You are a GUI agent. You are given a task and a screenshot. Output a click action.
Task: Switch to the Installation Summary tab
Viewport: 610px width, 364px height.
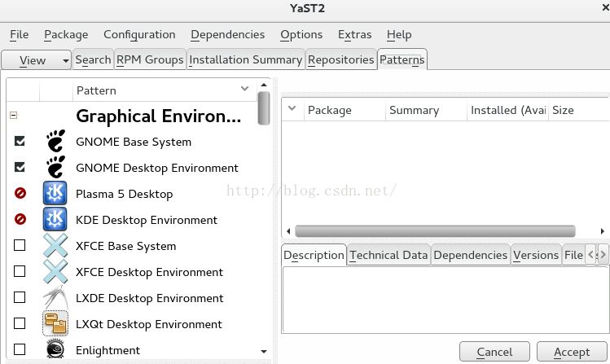click(245, 60)
